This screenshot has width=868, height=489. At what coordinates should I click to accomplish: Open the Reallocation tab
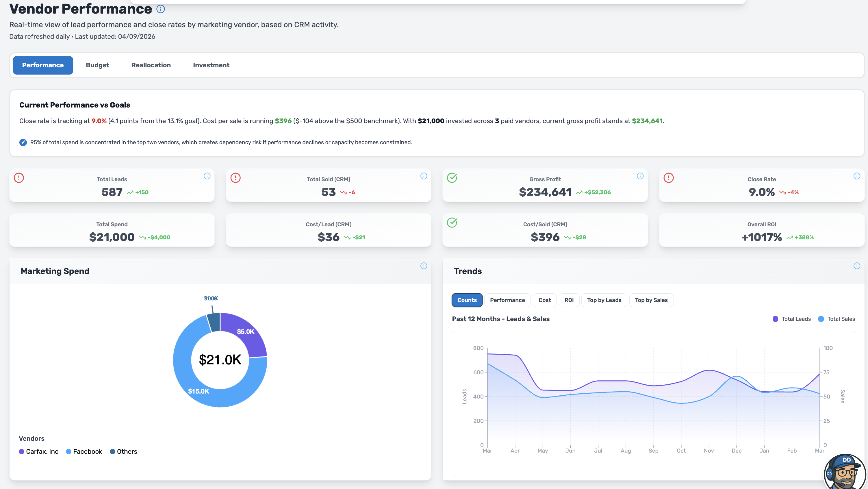pyautogui.click(x=151, y=65)
